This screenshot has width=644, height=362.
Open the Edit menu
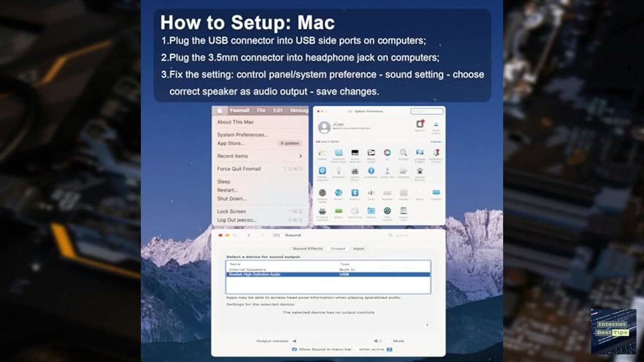point(278,111)
